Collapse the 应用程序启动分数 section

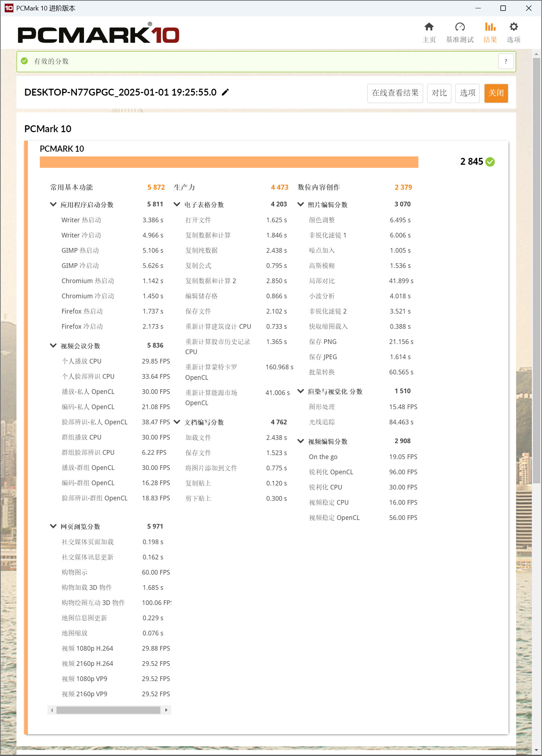point(53,205)
